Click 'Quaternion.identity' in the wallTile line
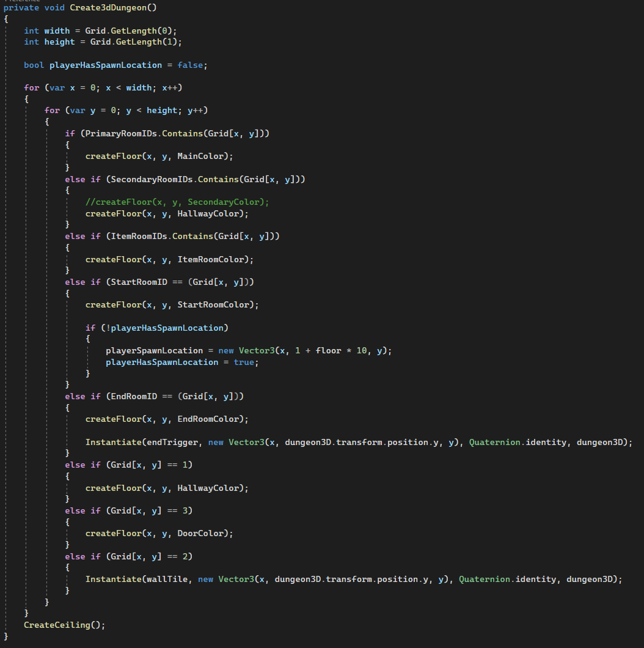The image size is (644, 648). pos(507,580)
